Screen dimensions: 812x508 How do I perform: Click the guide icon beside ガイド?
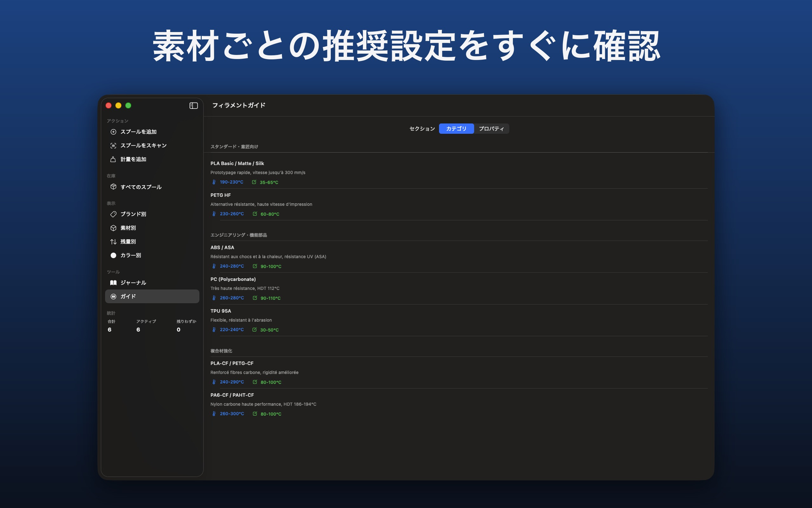[x=113, y=296]
